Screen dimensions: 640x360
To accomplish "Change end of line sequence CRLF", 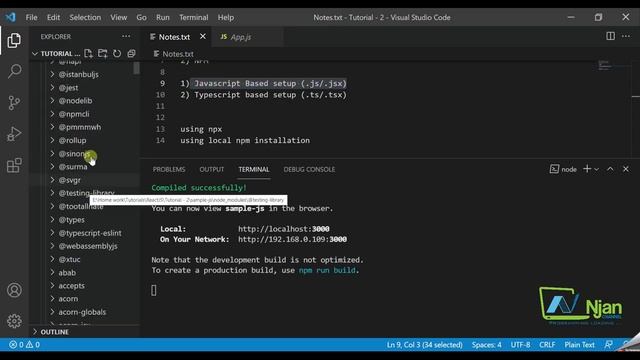I will (547, 345).
